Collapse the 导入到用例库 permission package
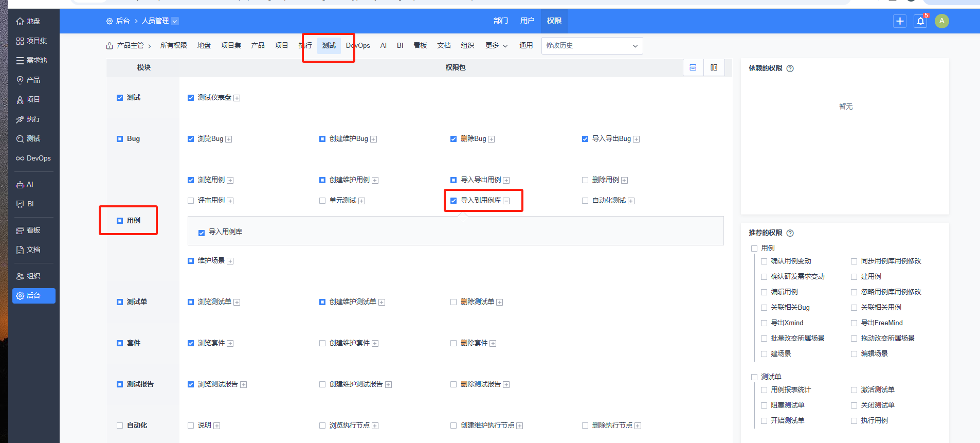 pyautogui.click(x=506, y=201)
